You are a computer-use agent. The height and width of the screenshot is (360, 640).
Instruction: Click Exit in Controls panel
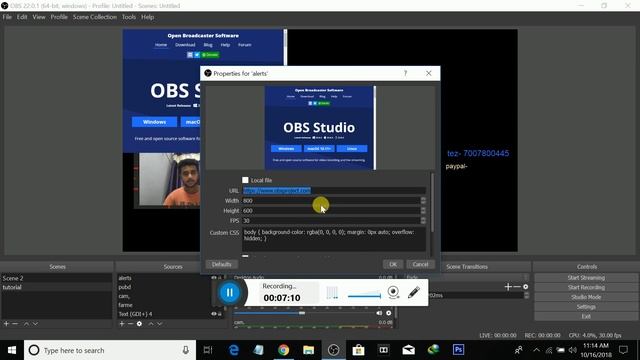point(586,316)
